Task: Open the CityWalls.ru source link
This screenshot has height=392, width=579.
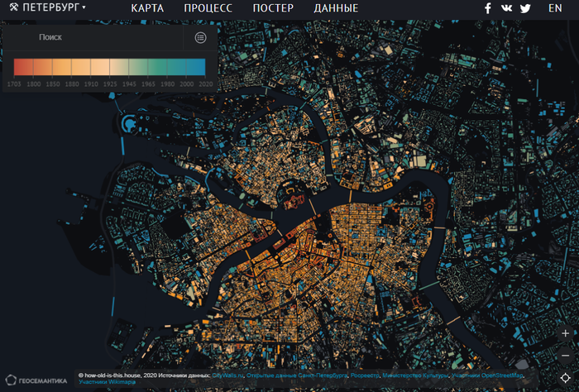Action: (227, 375)
